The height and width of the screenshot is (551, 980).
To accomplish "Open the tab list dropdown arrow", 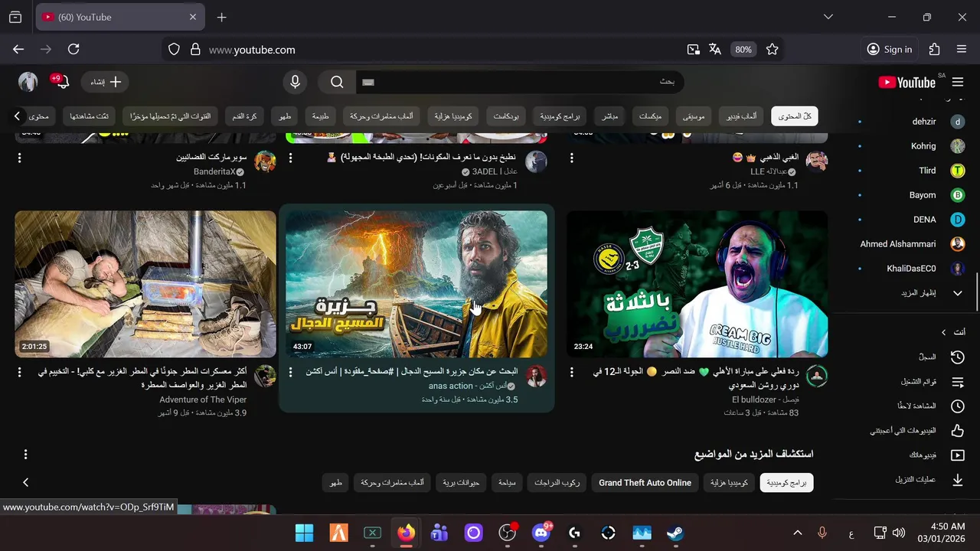I will coord(828,17).
